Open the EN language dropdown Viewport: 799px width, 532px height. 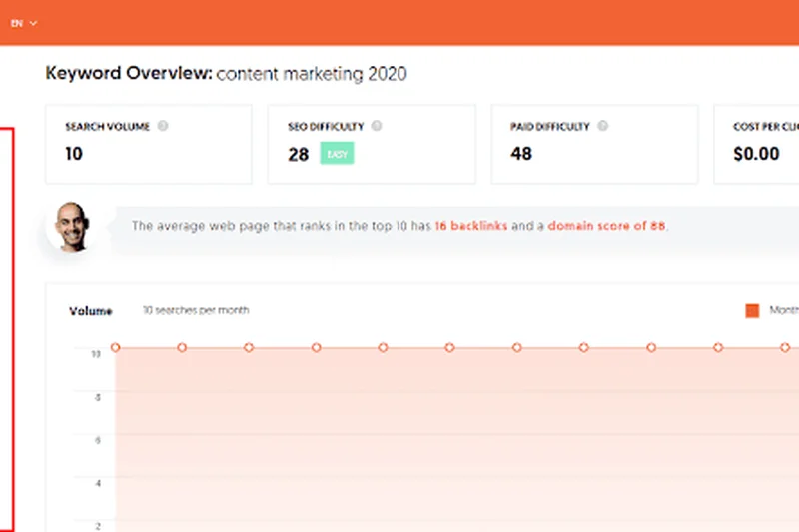pos(24,23)
